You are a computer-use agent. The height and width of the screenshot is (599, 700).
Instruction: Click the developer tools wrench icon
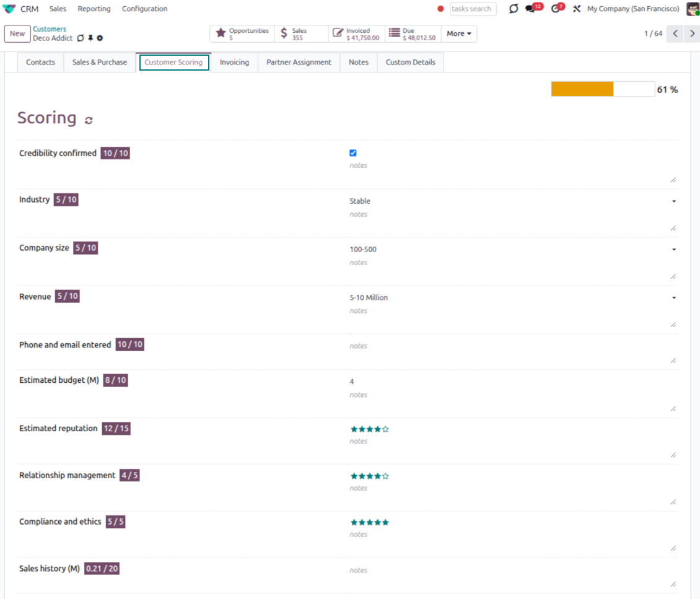coord(576,9)
